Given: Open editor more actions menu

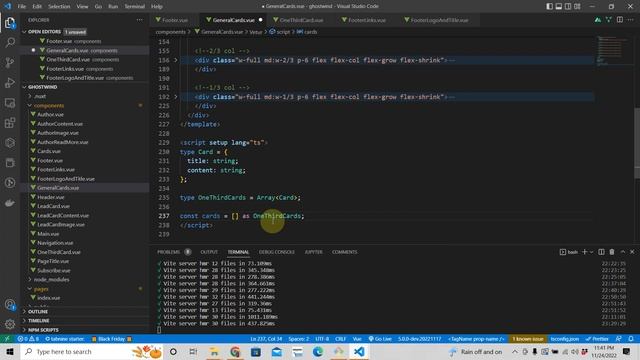Looking at the screenshot, I should tap(631, 20).
